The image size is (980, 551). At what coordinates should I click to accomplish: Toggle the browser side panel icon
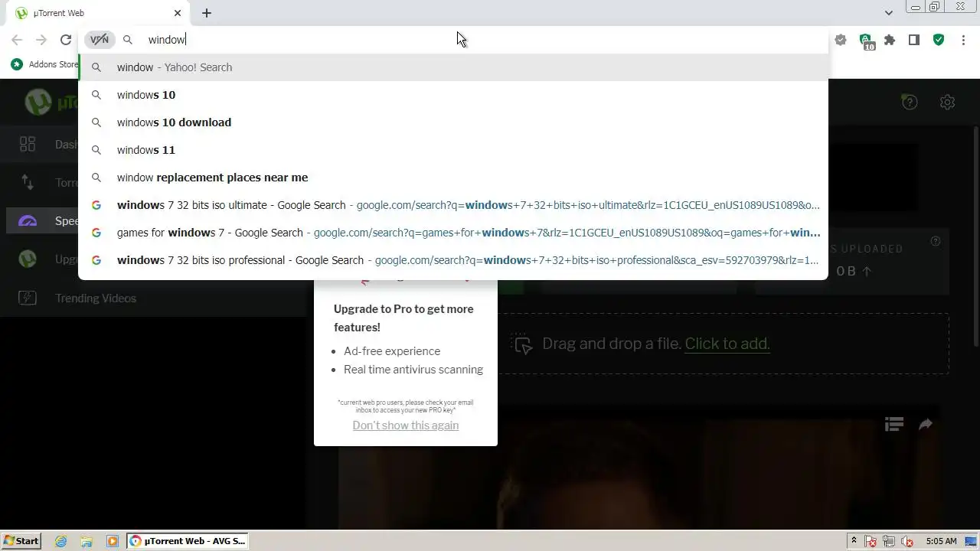coord(914,40)
